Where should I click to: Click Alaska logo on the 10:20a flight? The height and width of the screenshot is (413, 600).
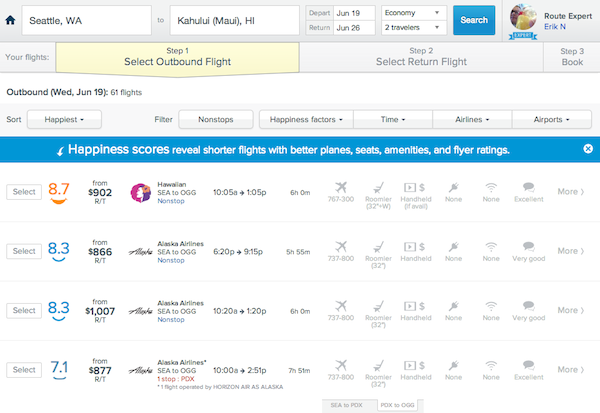click(140, 311)
